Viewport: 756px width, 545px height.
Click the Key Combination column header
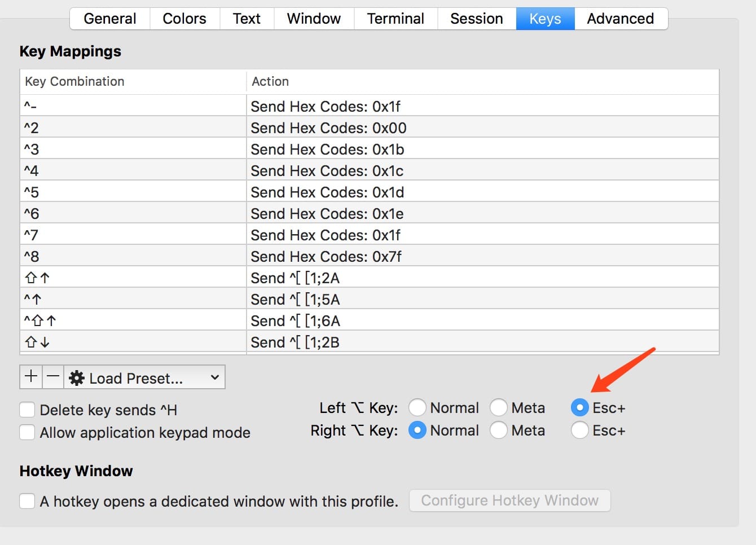[x=133, y=81]
